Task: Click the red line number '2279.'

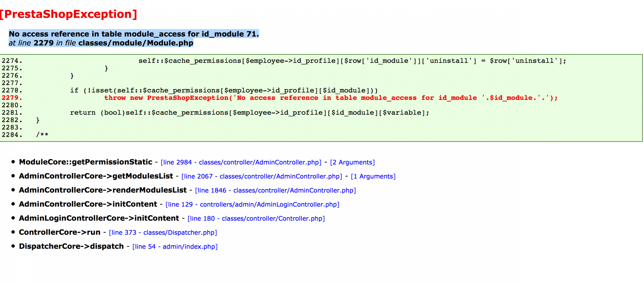Action: (12, 98)
